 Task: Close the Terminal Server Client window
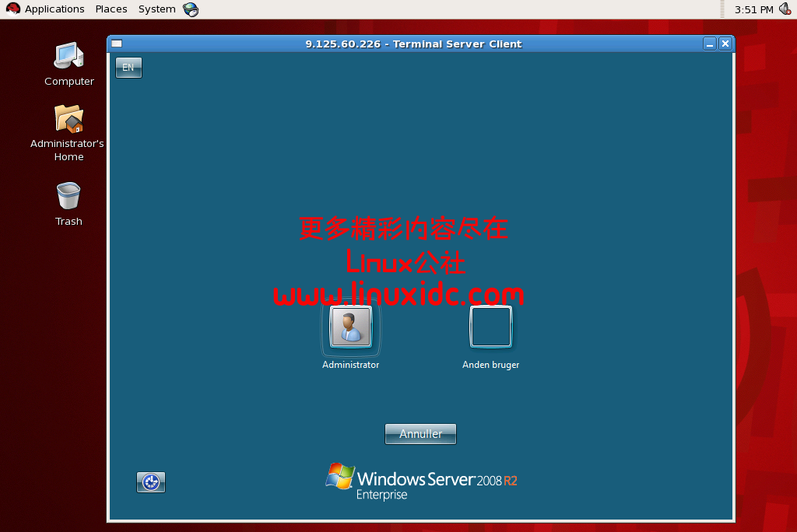725,44
